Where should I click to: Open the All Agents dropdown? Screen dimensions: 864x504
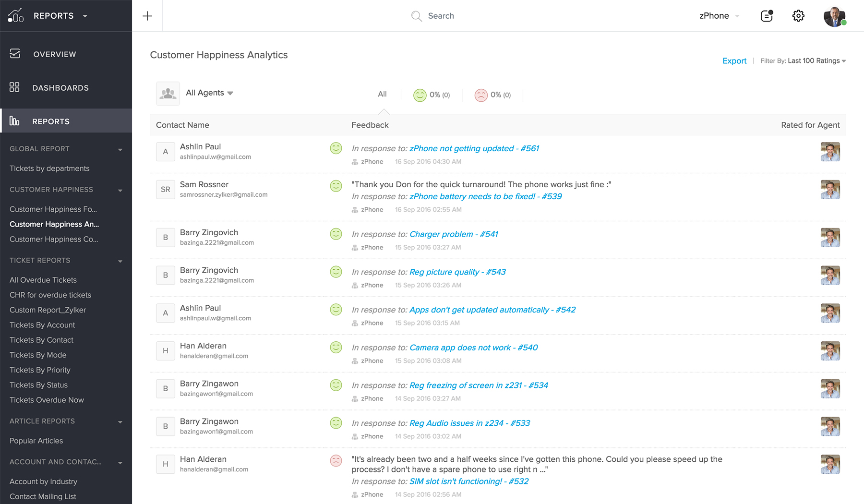tap(210, 93)
